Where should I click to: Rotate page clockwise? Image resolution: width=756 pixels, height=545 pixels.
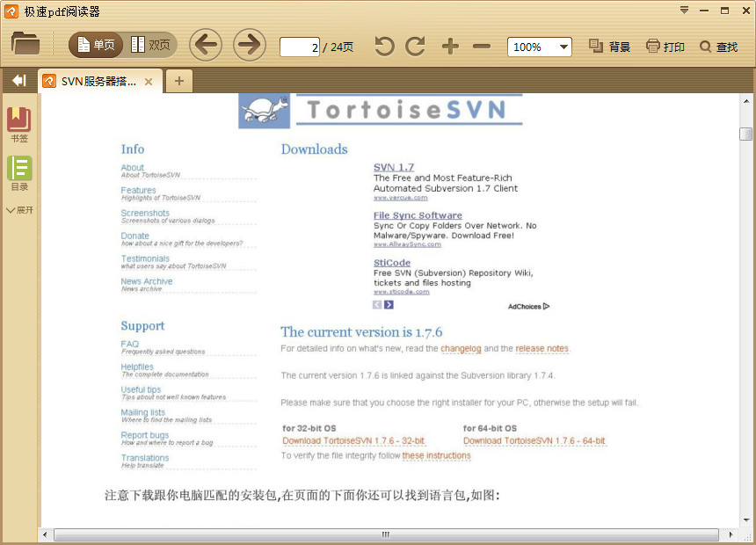415,47
